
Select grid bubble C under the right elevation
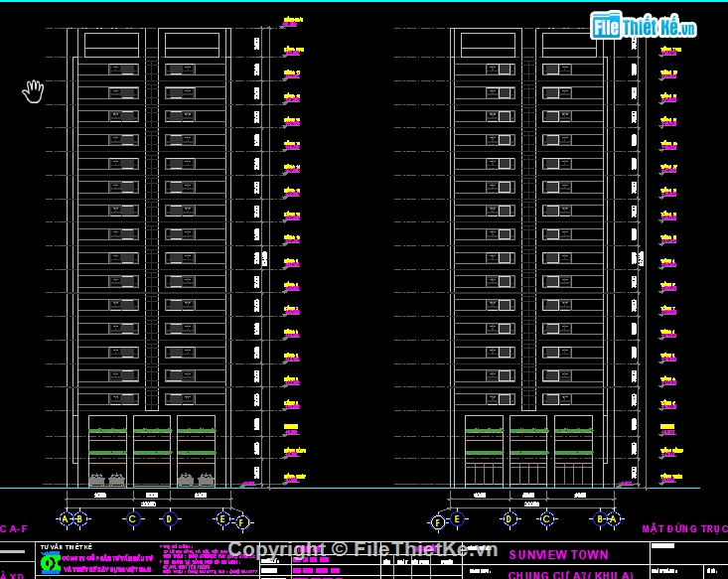coord(546,518)
